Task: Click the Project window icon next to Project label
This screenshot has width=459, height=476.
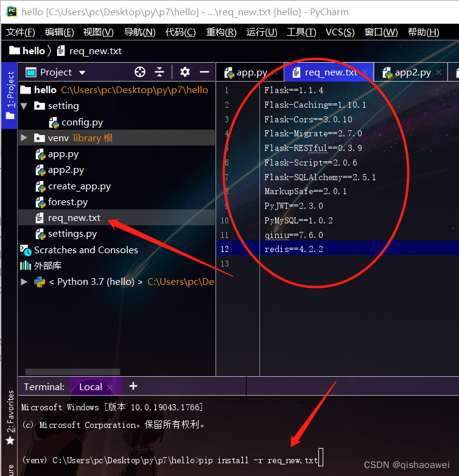Action: coord(31,72)
